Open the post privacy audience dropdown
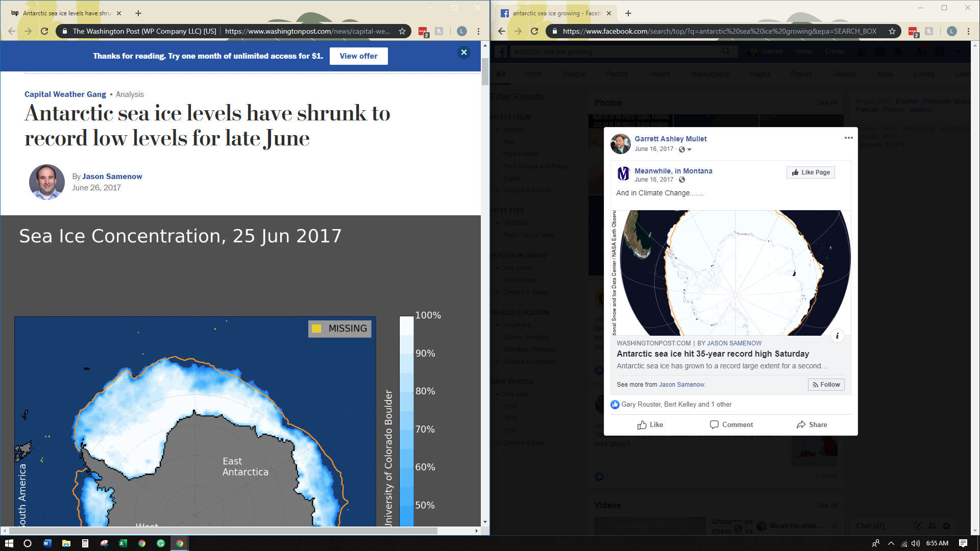Image resolution: width=980 pixels, height=551 pixels. (x=684, y=149)
